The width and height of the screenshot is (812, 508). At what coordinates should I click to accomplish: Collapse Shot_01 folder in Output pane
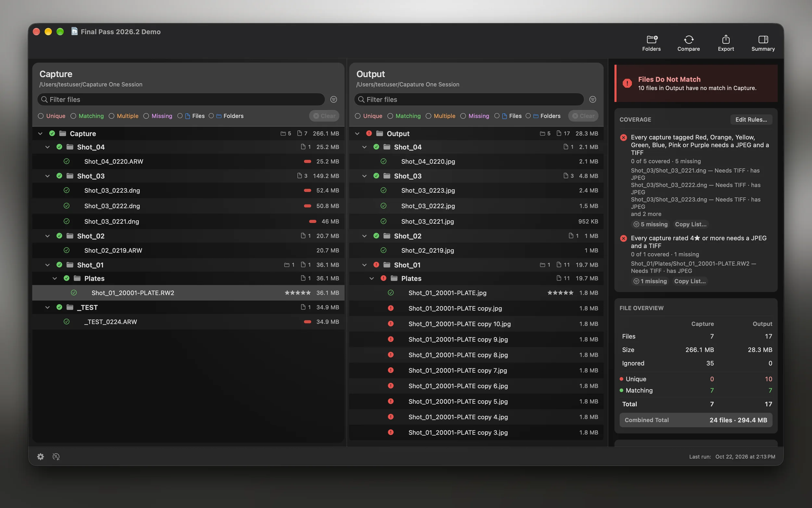tap(364, 265)
